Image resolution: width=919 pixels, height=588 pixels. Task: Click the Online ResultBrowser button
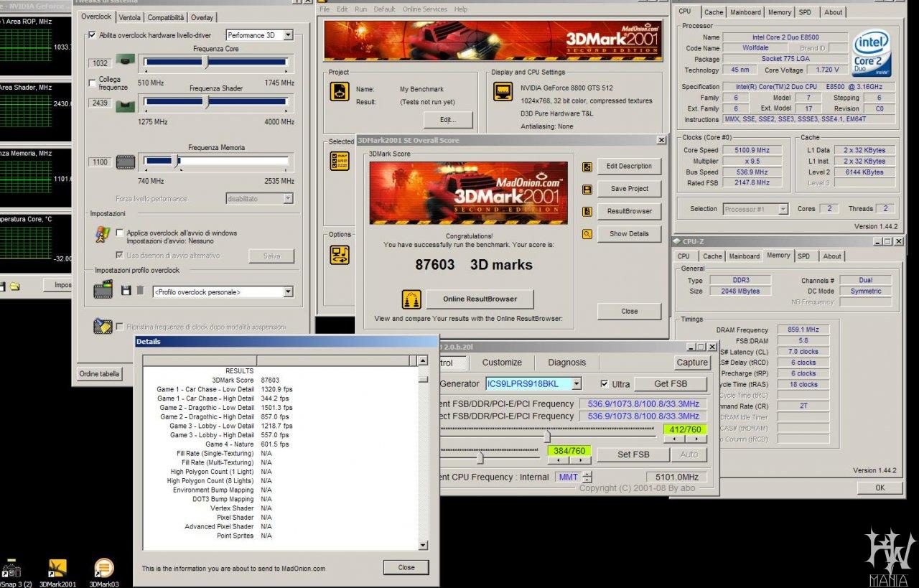pos(480,299)
